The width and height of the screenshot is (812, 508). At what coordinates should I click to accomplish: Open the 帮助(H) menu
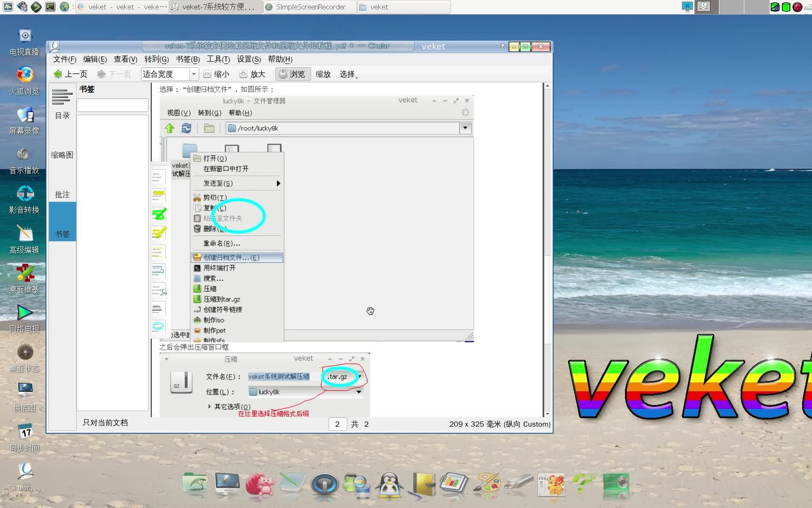click(x=280, y=59)
